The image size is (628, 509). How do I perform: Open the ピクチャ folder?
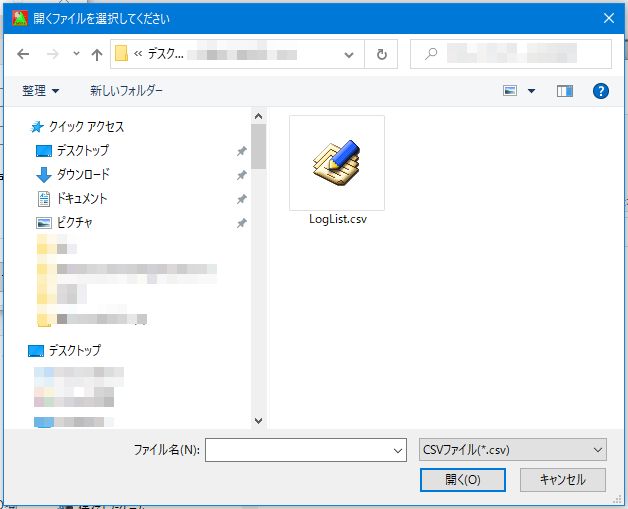pyautogui.click(x=74, y=223)
